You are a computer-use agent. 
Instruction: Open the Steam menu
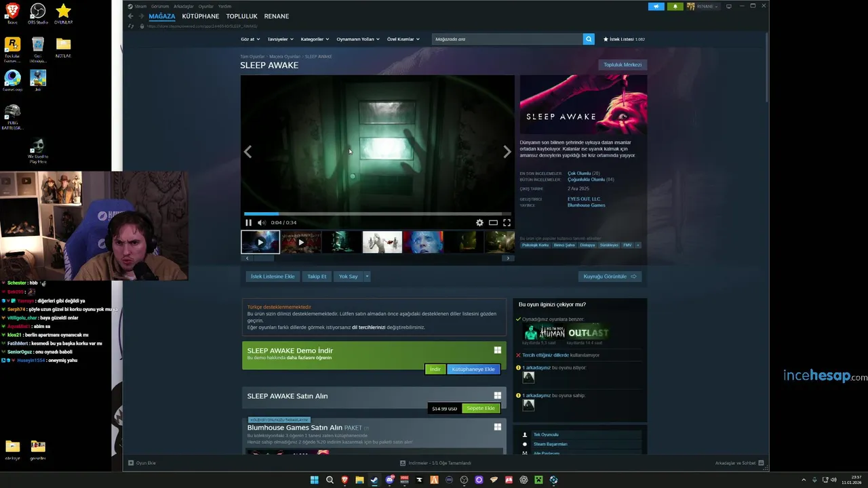pos(138,6)
